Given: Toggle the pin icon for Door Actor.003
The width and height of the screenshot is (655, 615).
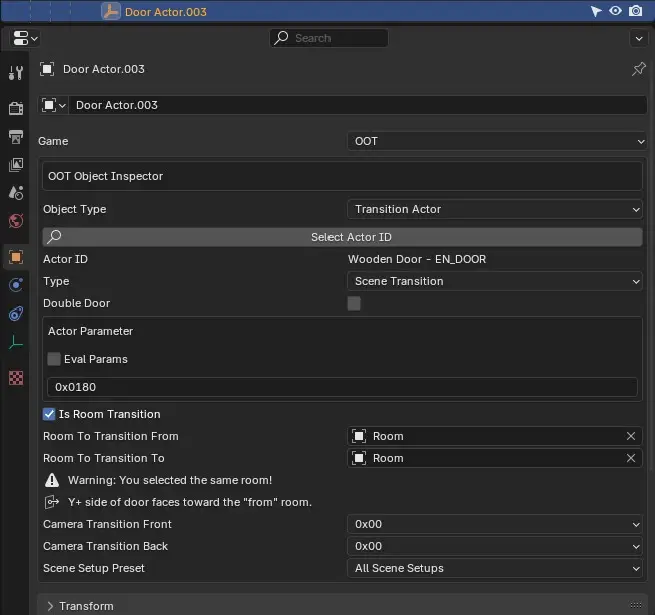Looking at the screenshot, I should click(x=638, y=69).
